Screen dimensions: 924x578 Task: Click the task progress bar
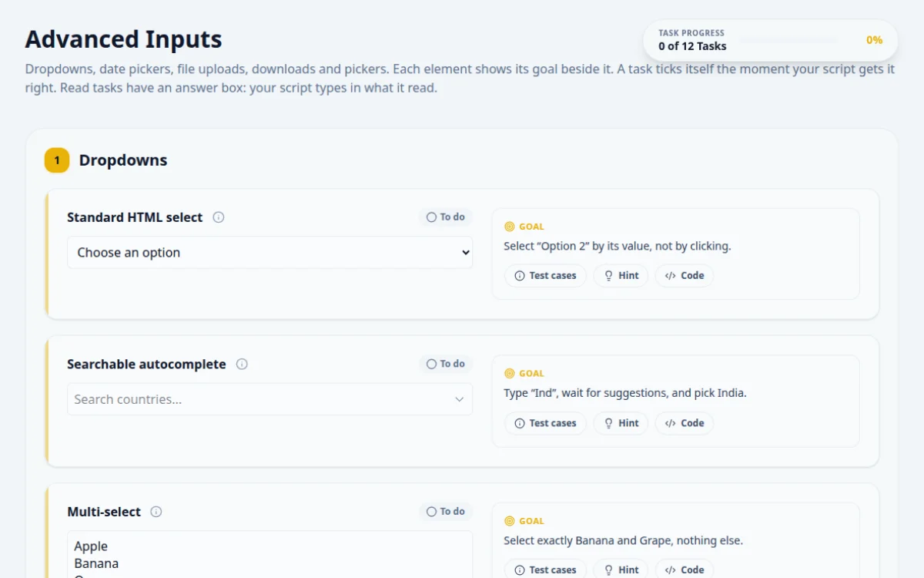point(787,39)
